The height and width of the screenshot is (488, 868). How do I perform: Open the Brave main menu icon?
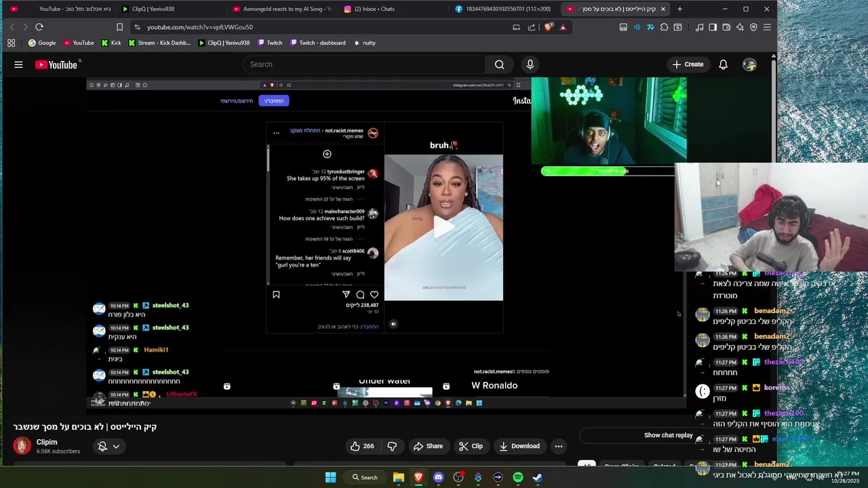(x=767, y=27)
